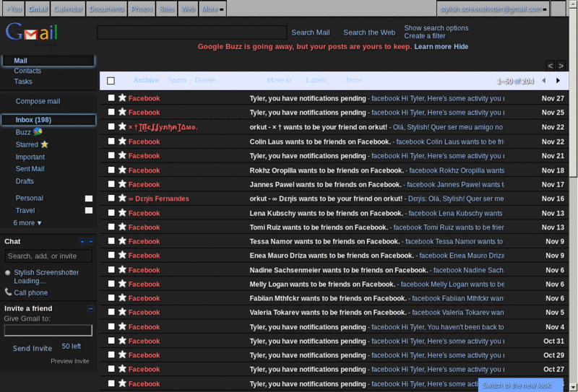The image size is (578, 392).
Task: Open the Move to dropdown
Action: pos(279,80)
